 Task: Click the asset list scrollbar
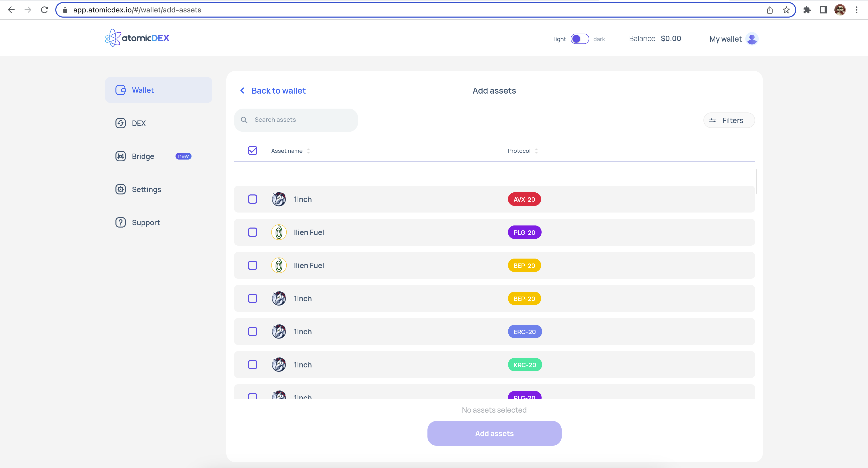pos(756,182)
